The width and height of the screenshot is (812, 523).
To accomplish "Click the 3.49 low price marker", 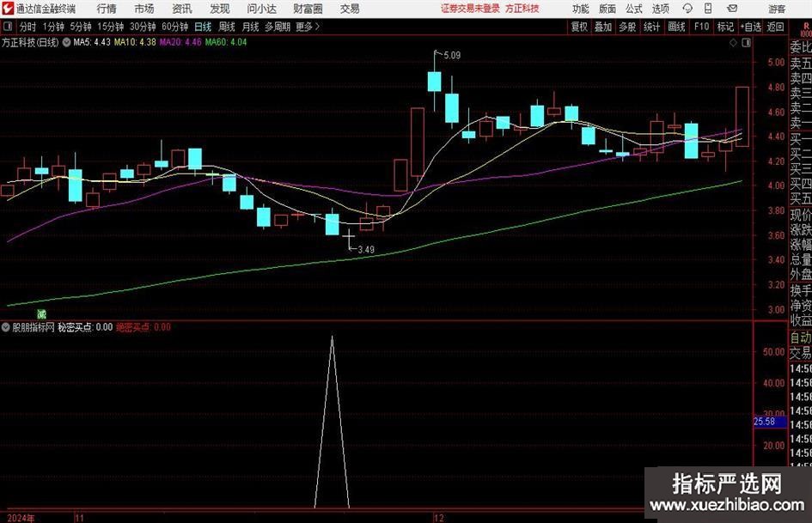I will [366, 250].
